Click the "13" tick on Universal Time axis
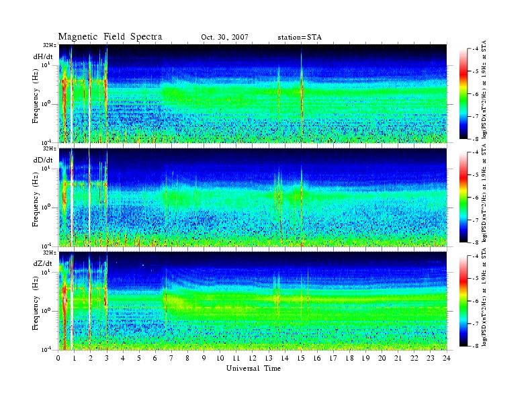532x411 pixels. [269, 358]
